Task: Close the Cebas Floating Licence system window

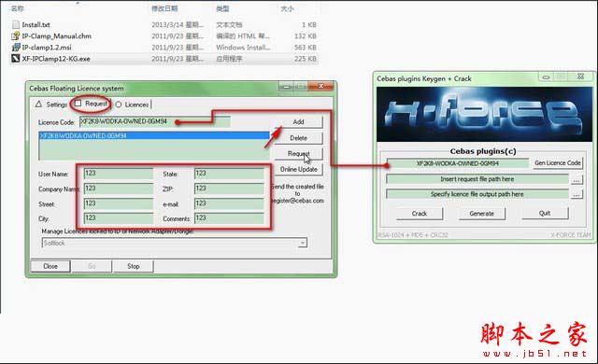Action: point(321,87)
